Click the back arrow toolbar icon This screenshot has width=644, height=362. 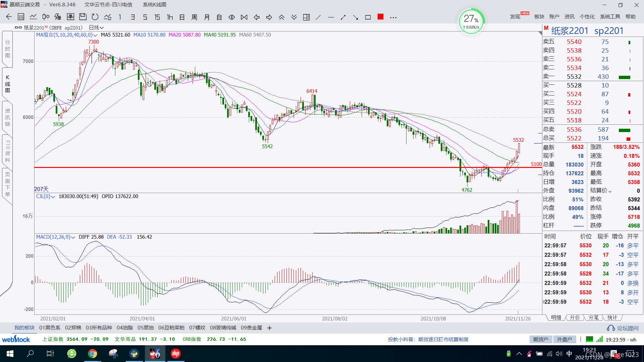(x=9, y=17)
